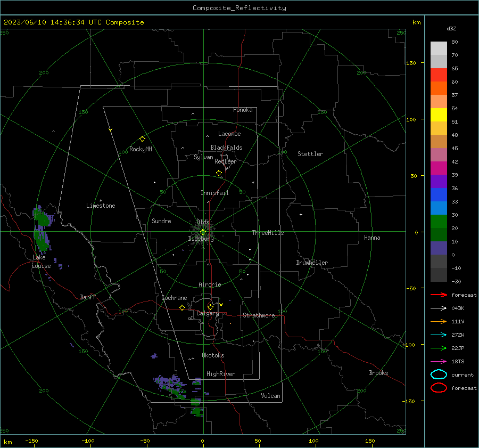Click the Lacombe town label
The height and width of the screenshot is (448, 479).
[x=229, y=134]
